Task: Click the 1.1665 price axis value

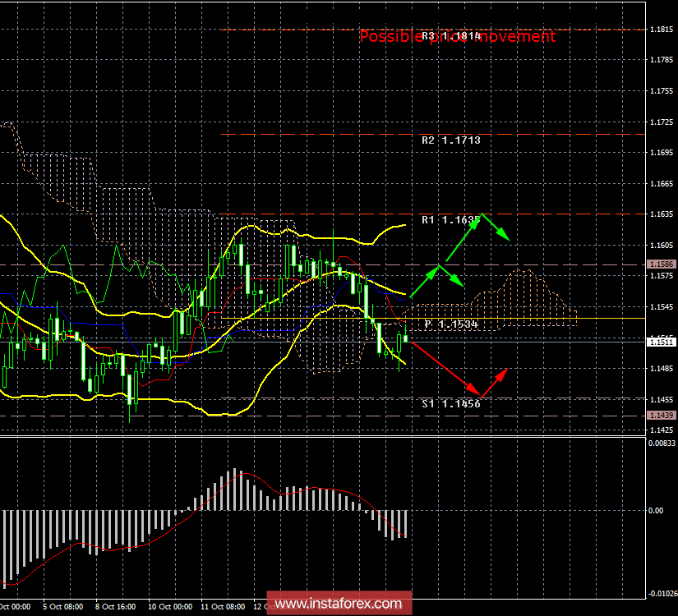Action: [x=662, y=184]
